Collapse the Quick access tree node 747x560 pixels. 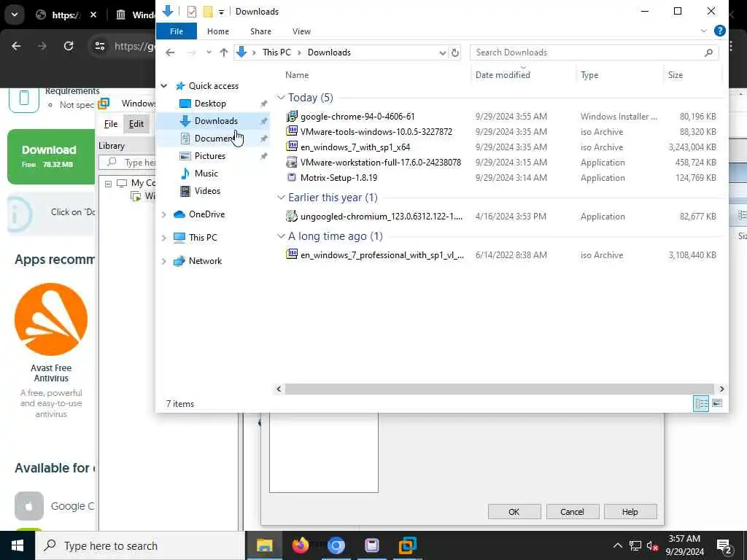[164, 86]
